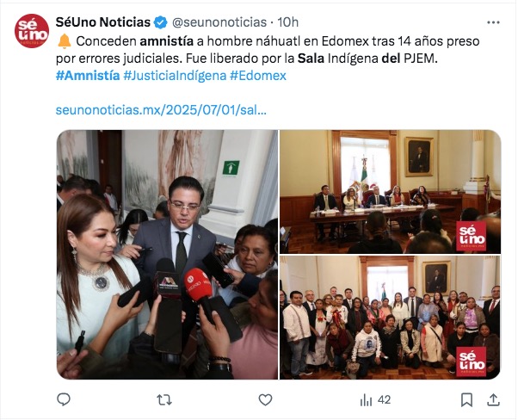Open the group portrait photo
The height and width of the screenshot is (420, 518).
[x=391, y=318]
